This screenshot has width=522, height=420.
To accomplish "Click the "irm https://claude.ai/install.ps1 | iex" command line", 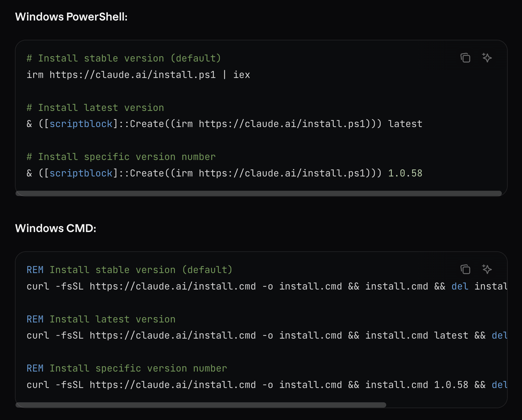I will [x=138, y=75].
